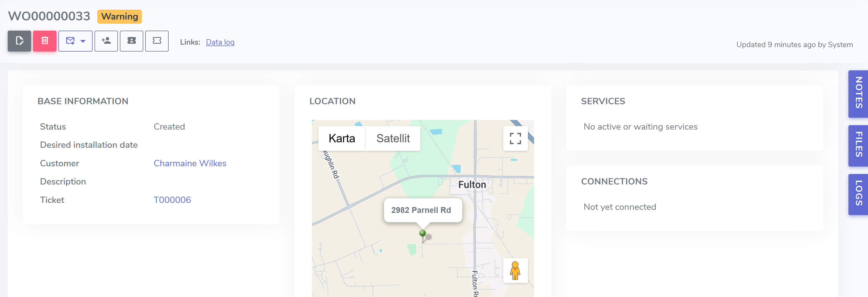The width and height of the screenshot is (868, 297).
Task: Switch map to Karta view
Action: pos(342,138)
